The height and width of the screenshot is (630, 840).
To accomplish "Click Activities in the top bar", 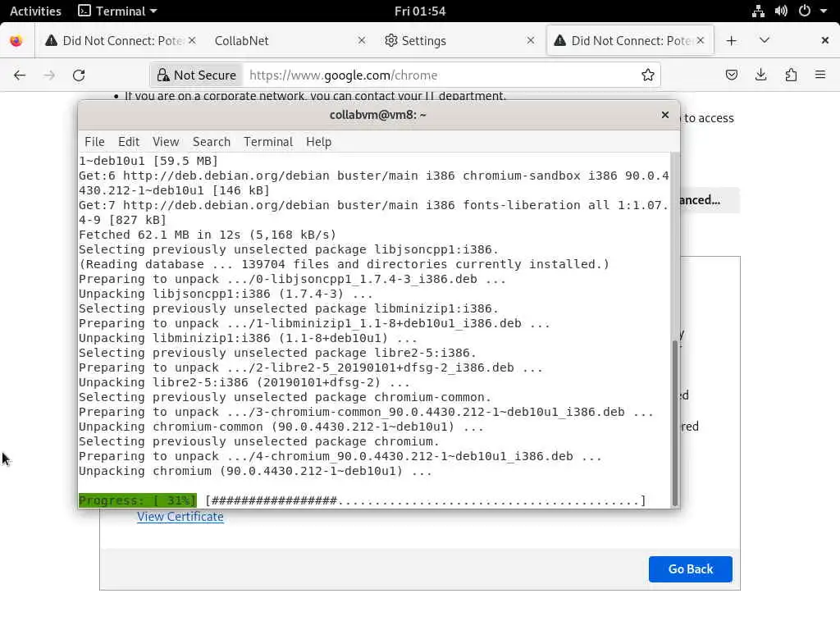I will 35,11.
